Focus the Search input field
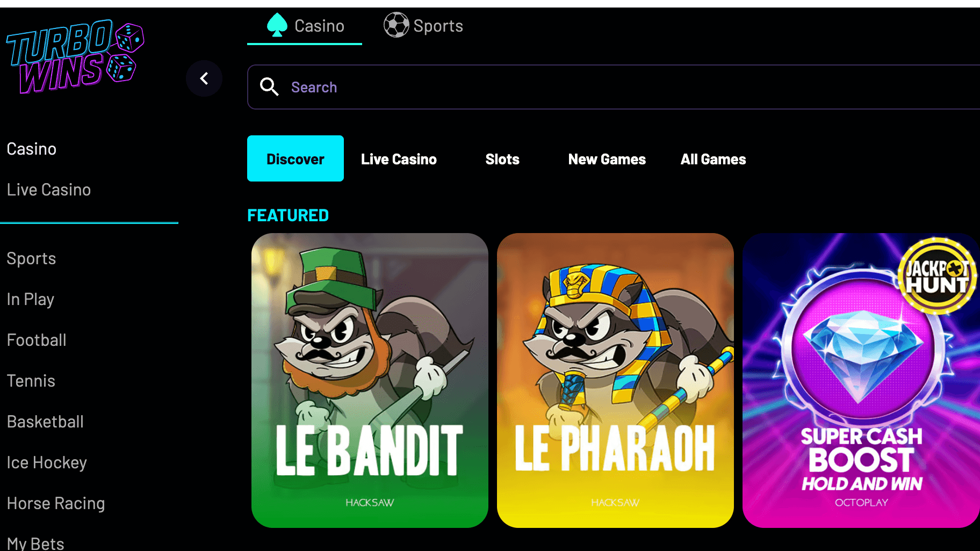The width and height of the screenshot is (980, 551). click(x=614, y=87)
